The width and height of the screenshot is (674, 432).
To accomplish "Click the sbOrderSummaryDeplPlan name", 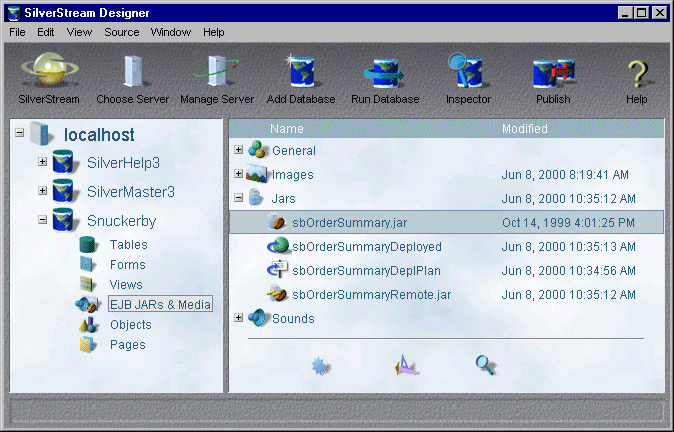I will [x=366, y=270].
